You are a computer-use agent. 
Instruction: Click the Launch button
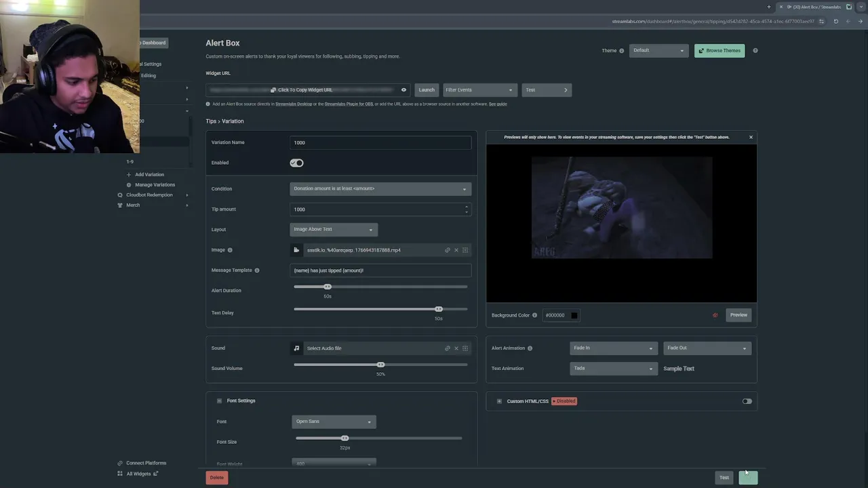(427, 90)
